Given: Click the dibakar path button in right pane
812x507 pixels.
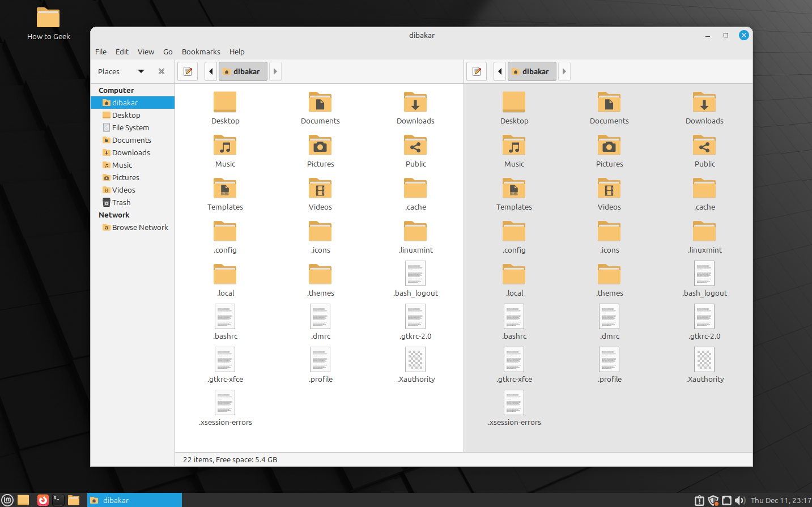Looking at the screenshot, I should (x=532, y=71).
